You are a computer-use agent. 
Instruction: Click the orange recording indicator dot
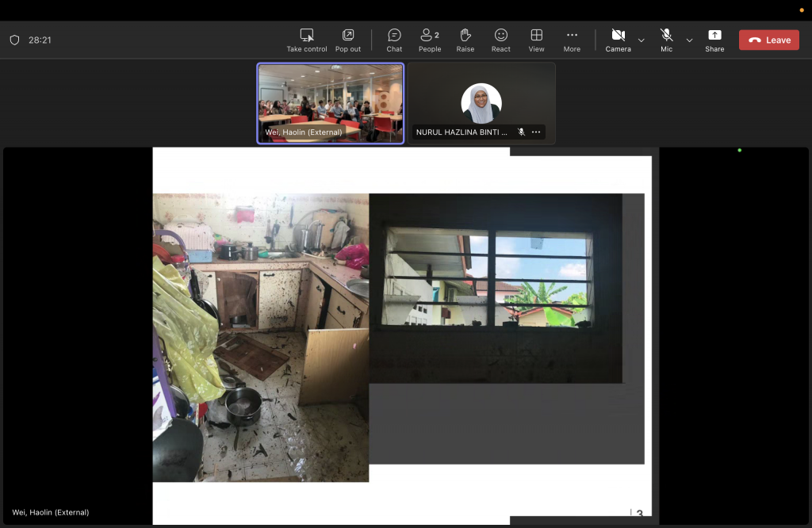coord(802,10)
